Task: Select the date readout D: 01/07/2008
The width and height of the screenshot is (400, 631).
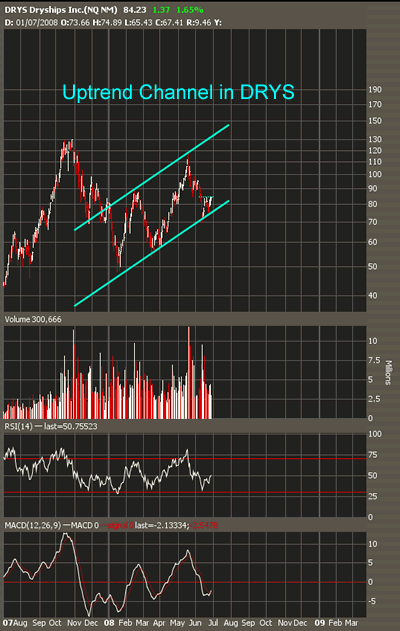Action: click(31, 23)
